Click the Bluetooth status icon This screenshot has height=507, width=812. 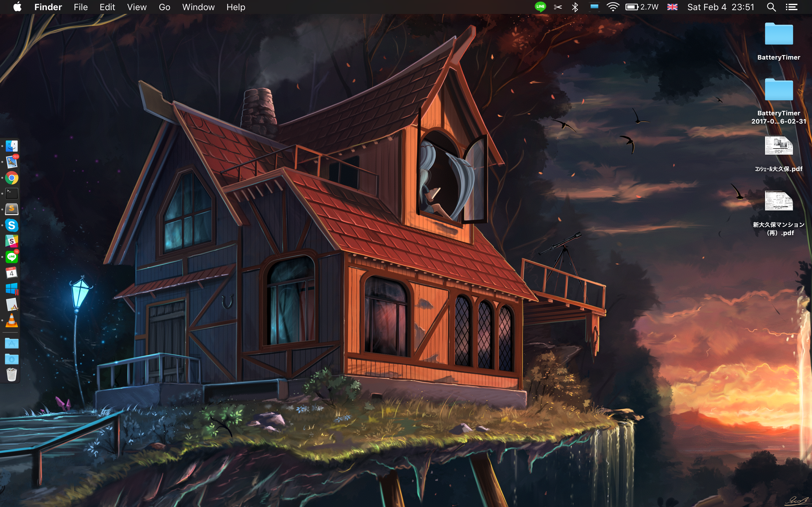coord(575,7)
